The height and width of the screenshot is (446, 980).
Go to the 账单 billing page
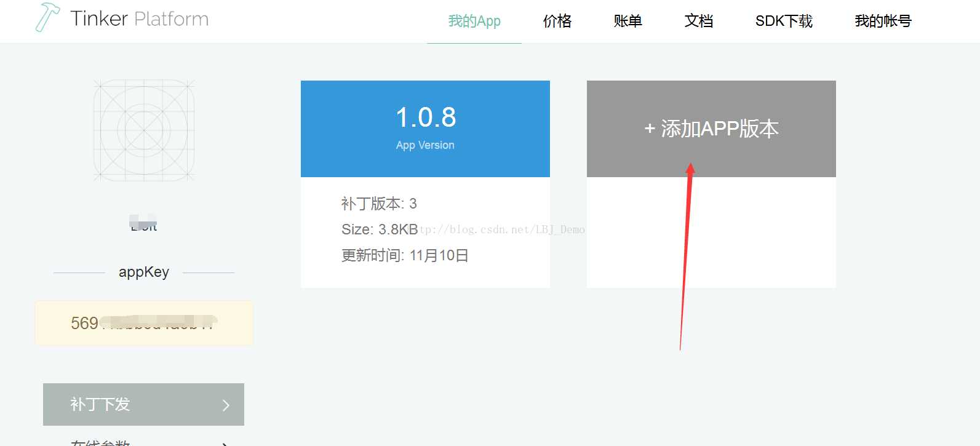(x=628, y=21)
